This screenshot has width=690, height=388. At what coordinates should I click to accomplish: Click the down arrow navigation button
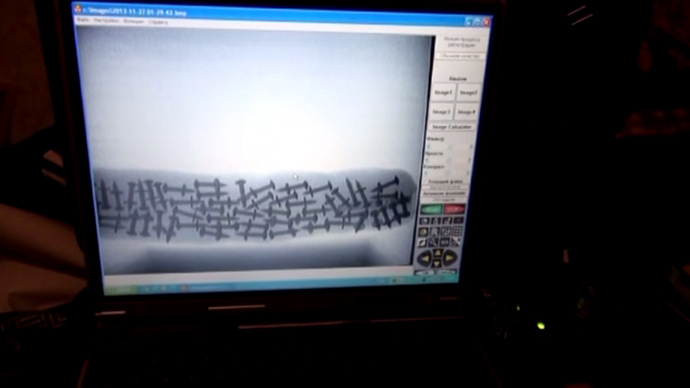tap(437, 264)
